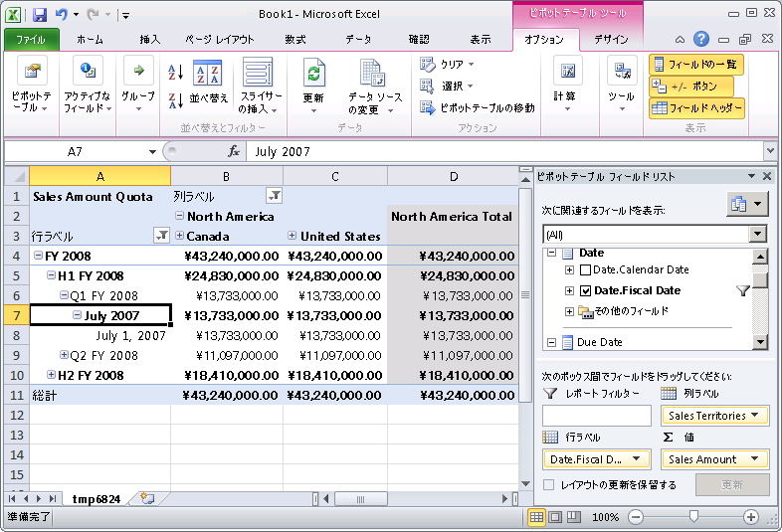
Task: Open the Tools ribbon button
Action: 622,84
